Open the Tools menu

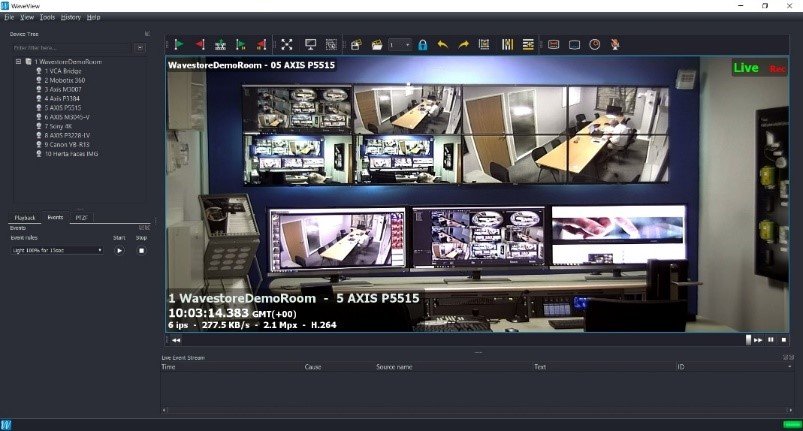coord(46,17)
